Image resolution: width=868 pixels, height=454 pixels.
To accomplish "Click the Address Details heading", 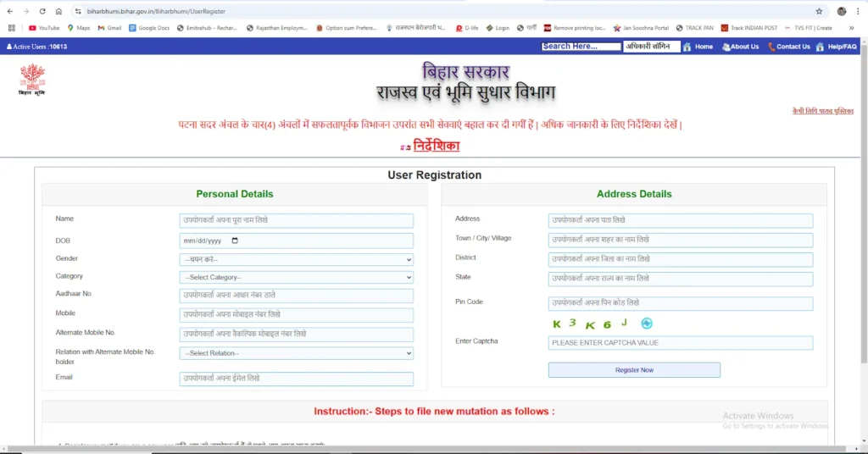I will [634, 194].
